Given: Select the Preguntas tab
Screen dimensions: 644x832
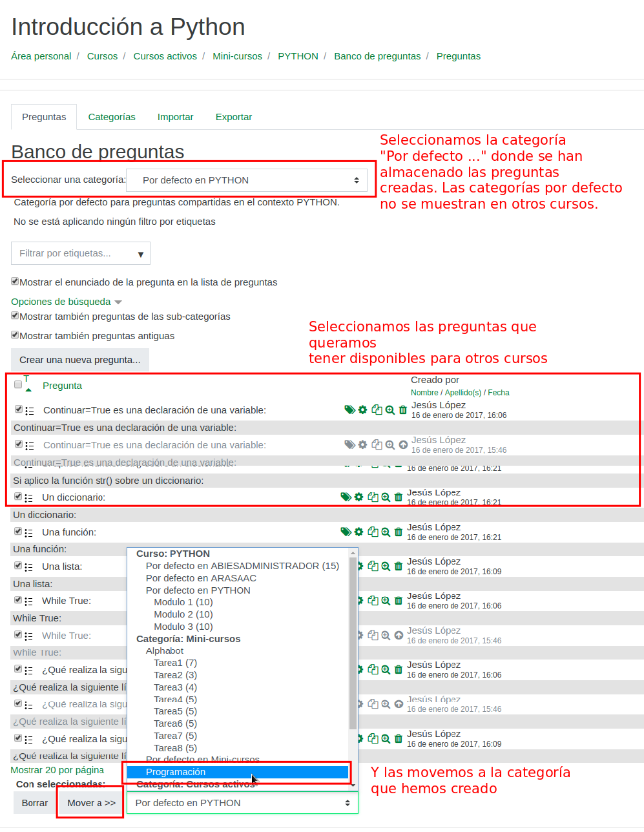Looking at the screenshot, I should (44, 117).
